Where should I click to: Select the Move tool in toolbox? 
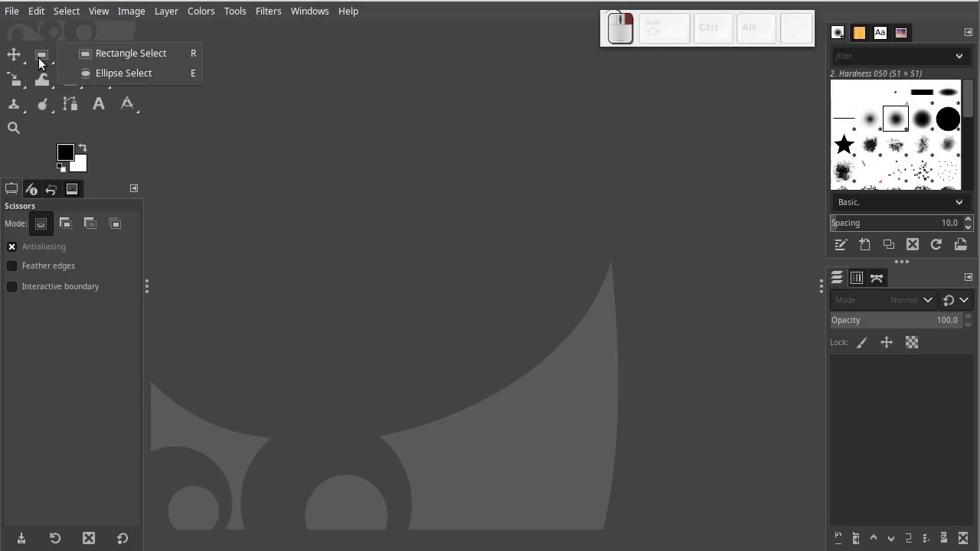click(x=14, y=54)
